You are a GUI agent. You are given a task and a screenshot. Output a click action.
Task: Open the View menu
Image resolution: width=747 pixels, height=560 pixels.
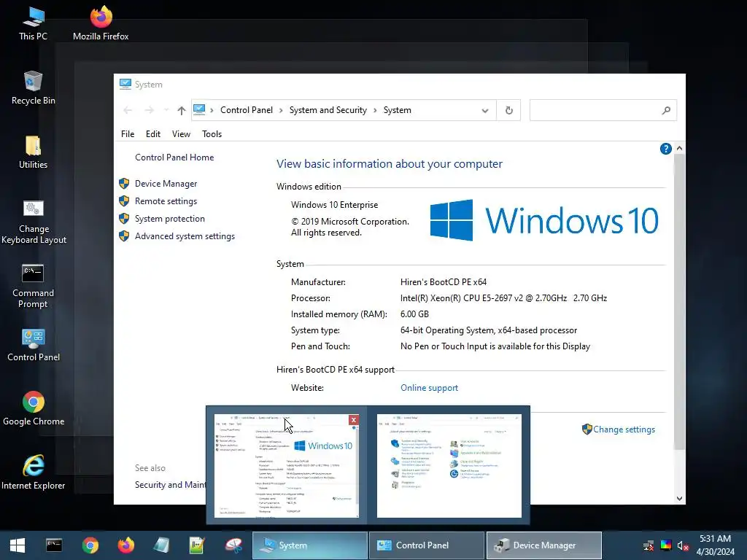[x=181, y=134]
